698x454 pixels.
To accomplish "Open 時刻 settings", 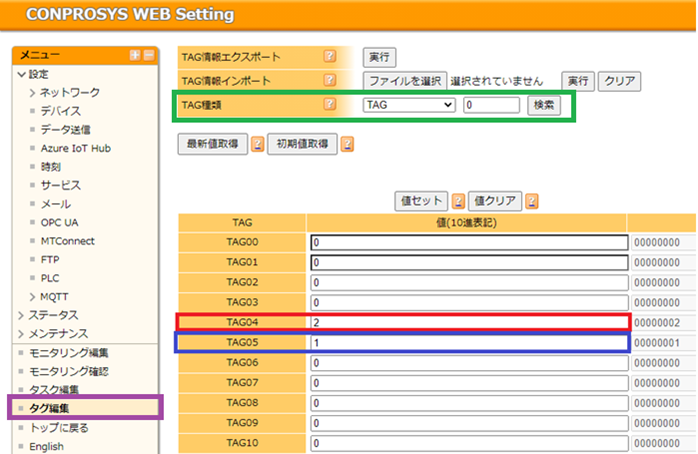I will (50, 167).
